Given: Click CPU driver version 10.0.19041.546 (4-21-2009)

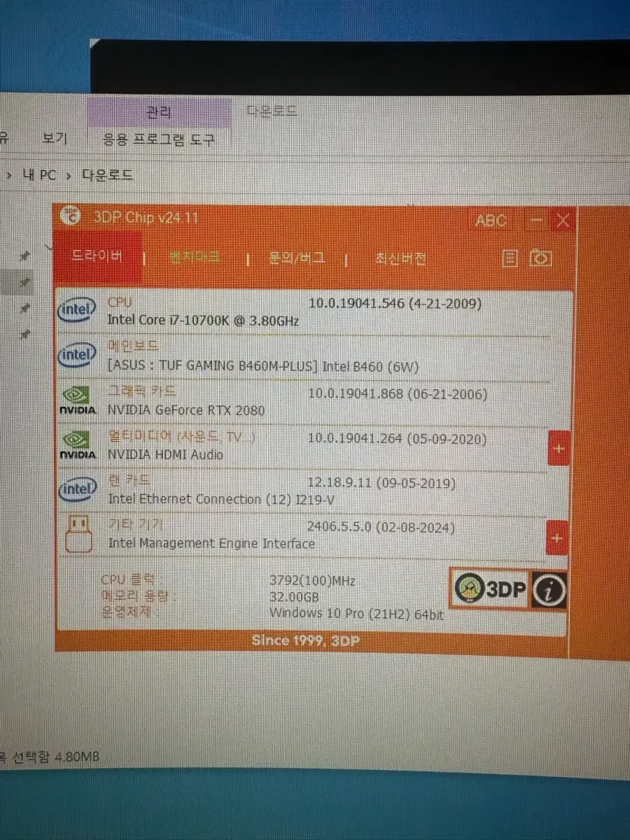Looking at the screenshot, I should click(x=395, y=304).
